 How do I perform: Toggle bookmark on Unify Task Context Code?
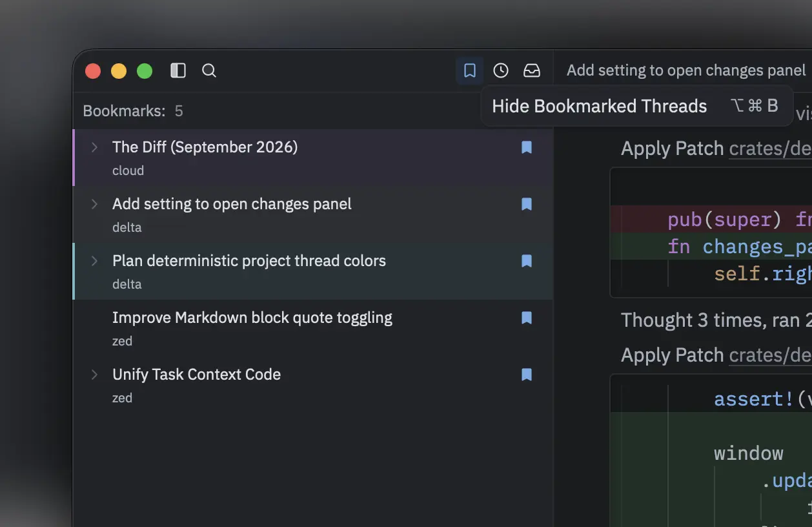pos(527,375)
